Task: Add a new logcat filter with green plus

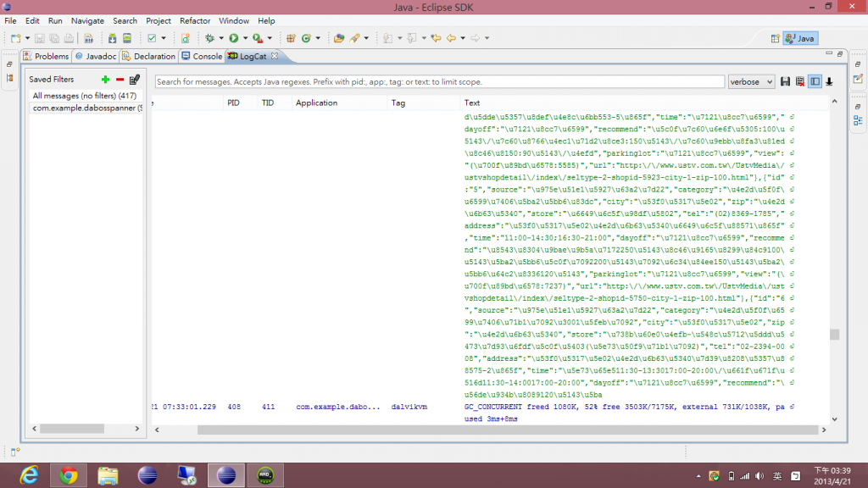Action: 106,79
